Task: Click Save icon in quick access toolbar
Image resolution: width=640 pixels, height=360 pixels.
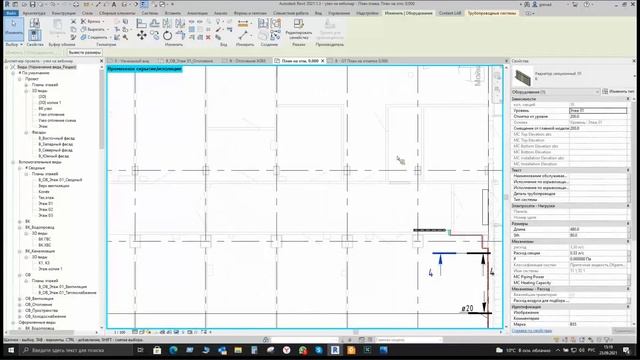Action: pyautogui.click(x=33, y=4)
